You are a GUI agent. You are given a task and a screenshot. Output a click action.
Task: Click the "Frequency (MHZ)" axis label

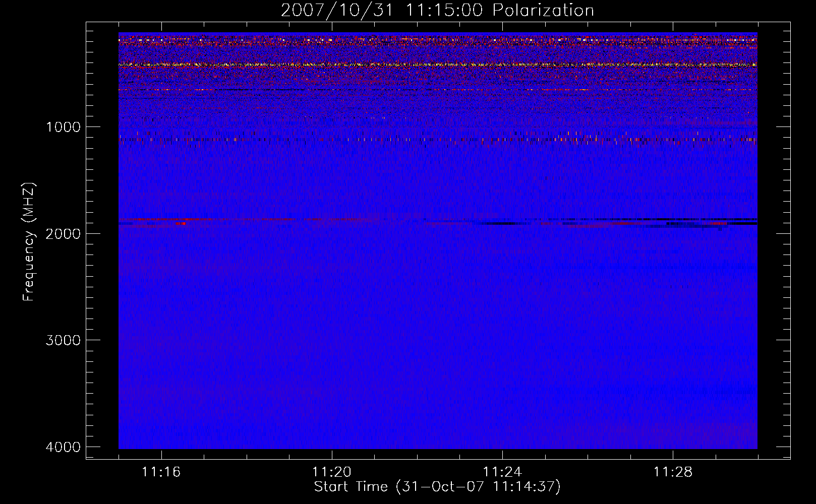click(29, 242)
